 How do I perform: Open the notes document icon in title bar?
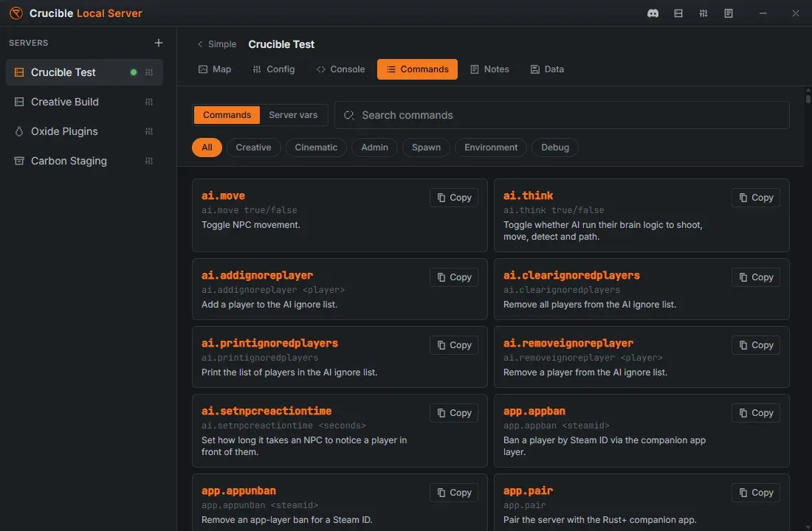[x=729, y=13]
